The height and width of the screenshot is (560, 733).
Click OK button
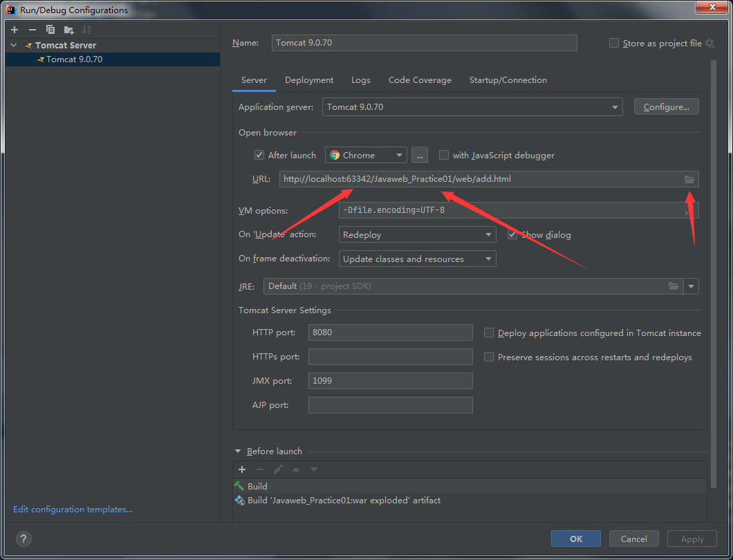575,539
